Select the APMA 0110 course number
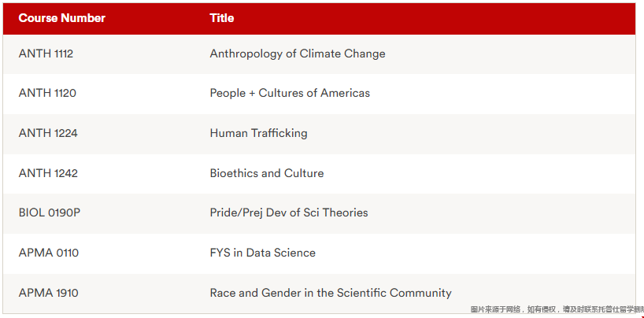 pos(49,253)
